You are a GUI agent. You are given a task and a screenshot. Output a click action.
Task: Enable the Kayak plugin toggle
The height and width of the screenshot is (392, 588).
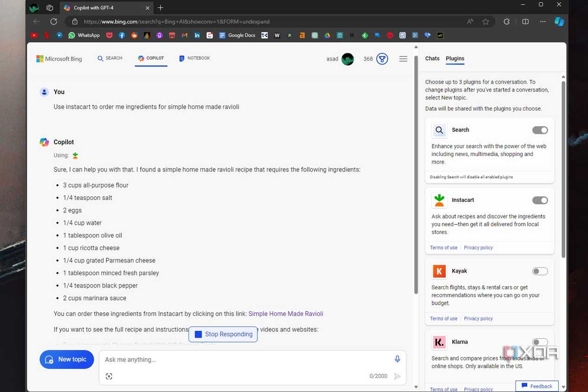pyautogui.click(x=540, y=271)
